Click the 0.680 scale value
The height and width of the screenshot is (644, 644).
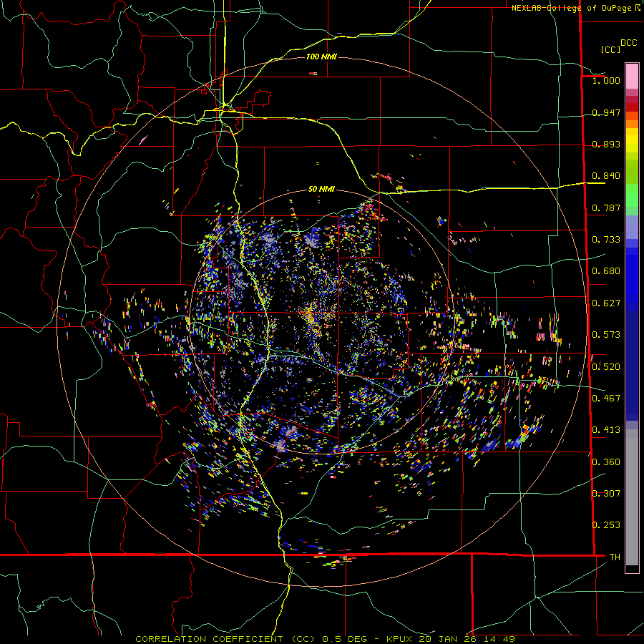point(606,271)
